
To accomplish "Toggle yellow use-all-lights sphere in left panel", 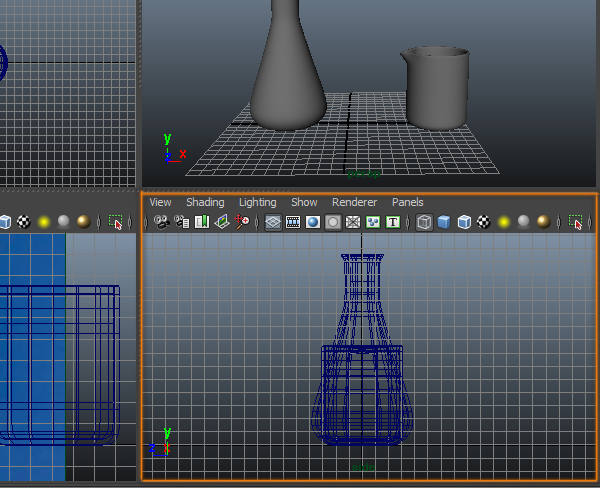I will tap(44, 222).
